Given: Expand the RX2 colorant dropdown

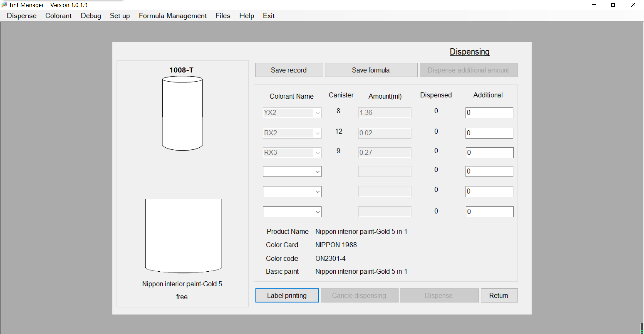Looking at the screenshot, I should coord(317,133).
